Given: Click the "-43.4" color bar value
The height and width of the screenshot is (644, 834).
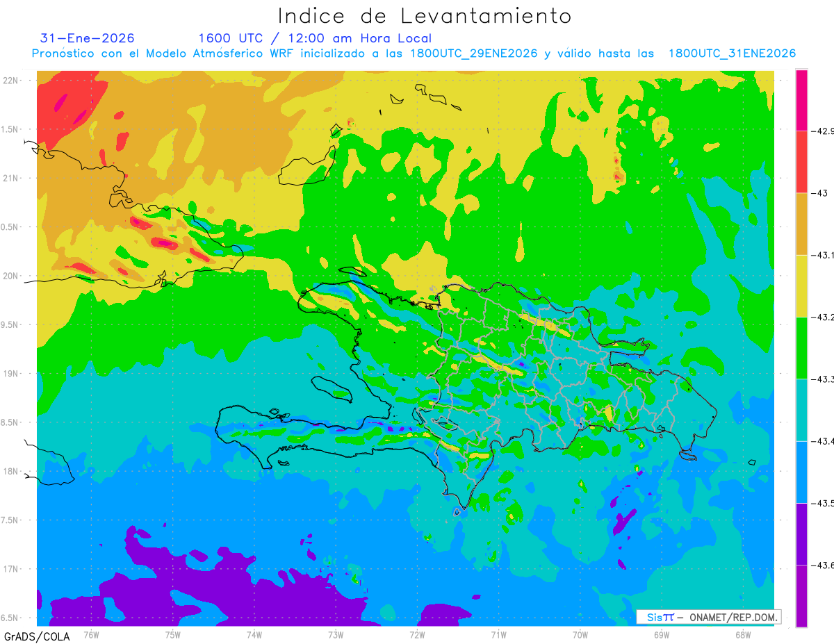Looking at the screenshot, I should pyautogui.click(x=822, y=441).
